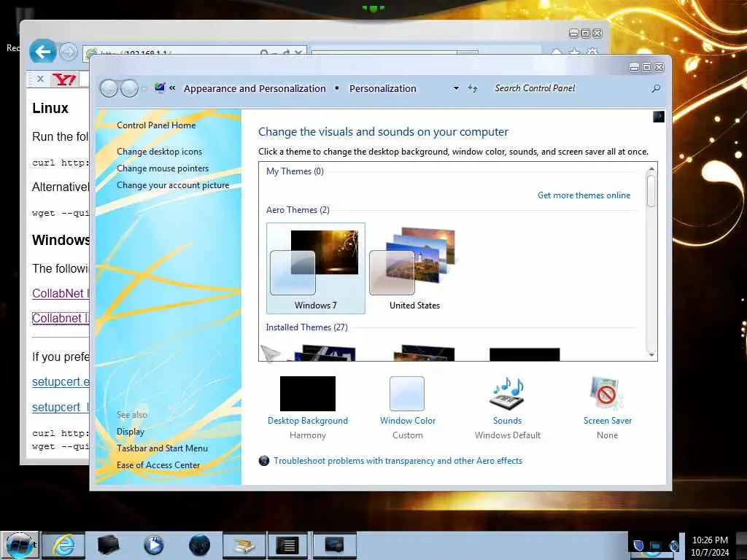Click the browser favorites star icon

tap(575, 52)
